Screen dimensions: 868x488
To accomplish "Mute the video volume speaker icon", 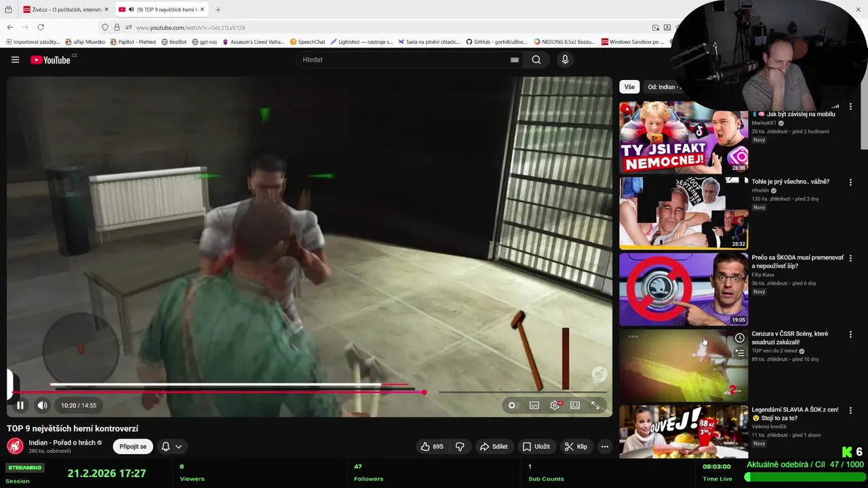I will pos(42,405).
